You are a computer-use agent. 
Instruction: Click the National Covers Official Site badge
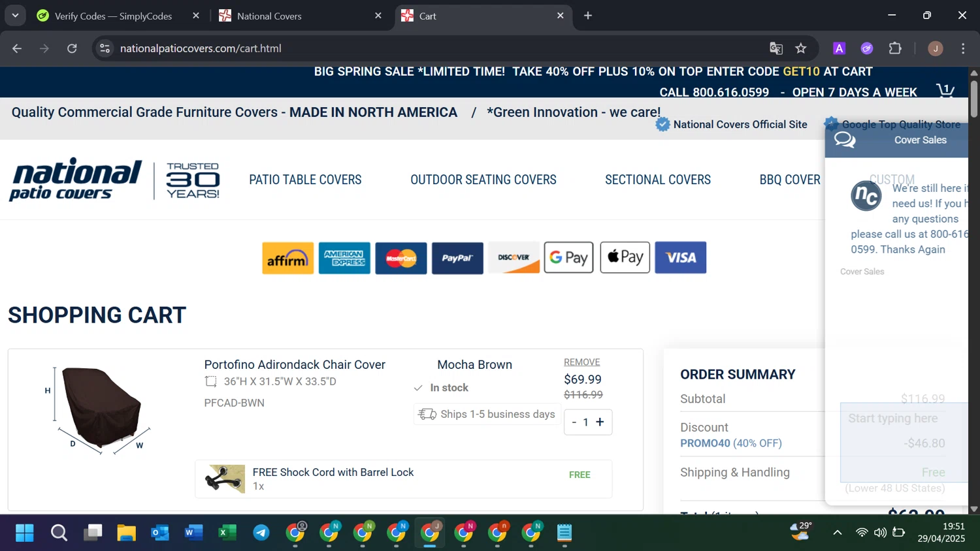tap(732, 124)
